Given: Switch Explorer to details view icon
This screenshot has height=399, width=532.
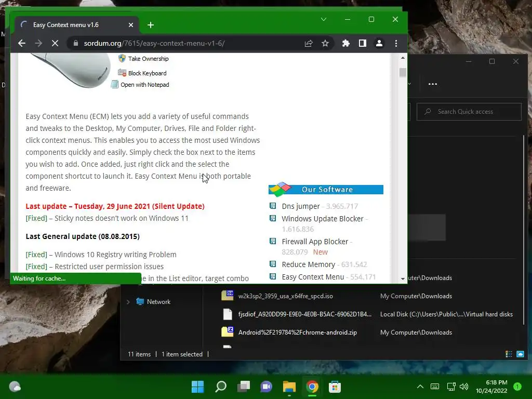Looking at the screenshot, I should point(509,354).
